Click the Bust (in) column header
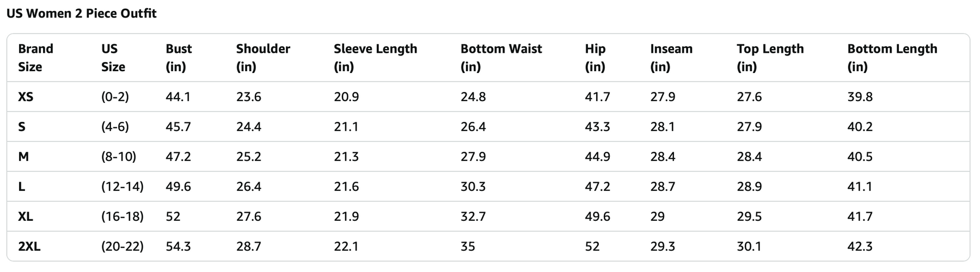 [x=179, y=58]
